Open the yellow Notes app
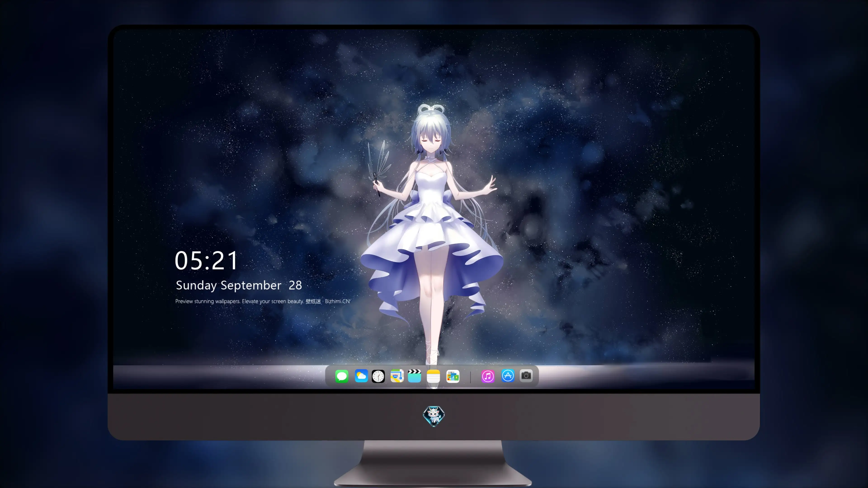This screenshot has width=868, height=488. pos(433,376)
